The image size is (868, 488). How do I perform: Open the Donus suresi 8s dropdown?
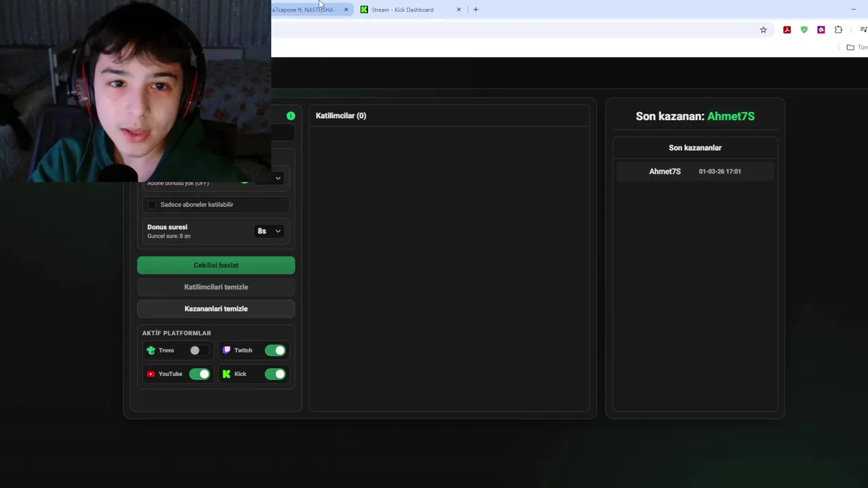pos(269,231)
